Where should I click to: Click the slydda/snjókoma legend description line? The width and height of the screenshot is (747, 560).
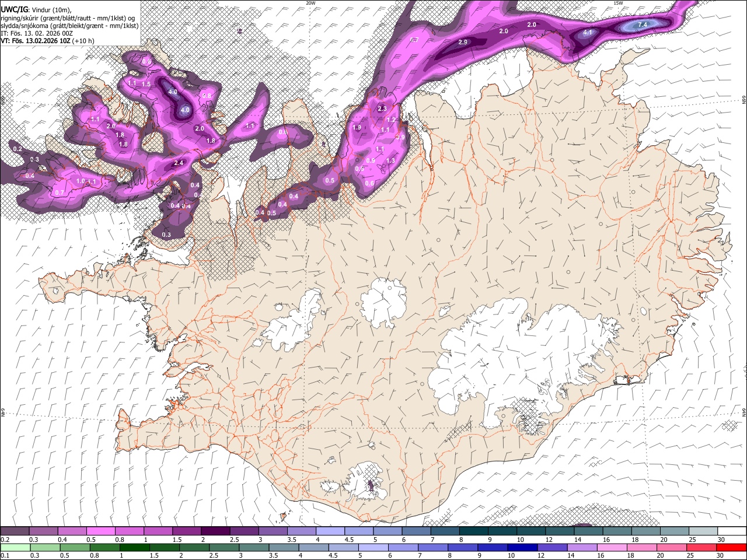[x=69, y=26]
